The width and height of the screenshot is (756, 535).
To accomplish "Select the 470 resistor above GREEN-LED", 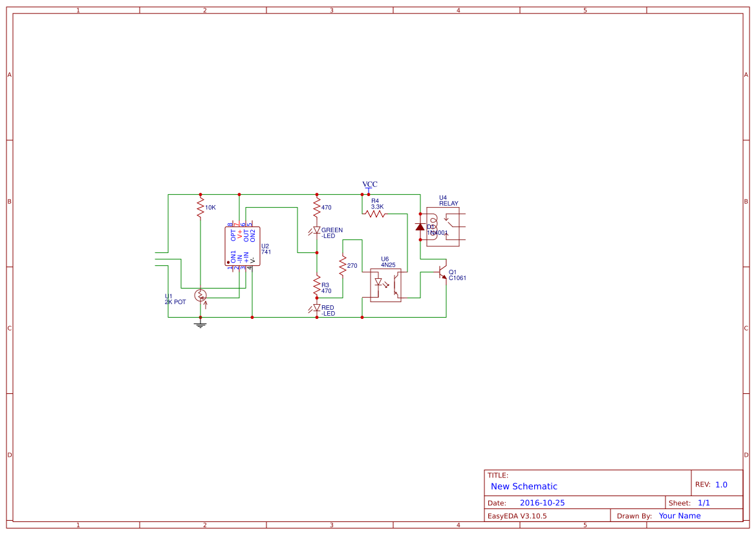I will 316,205.
